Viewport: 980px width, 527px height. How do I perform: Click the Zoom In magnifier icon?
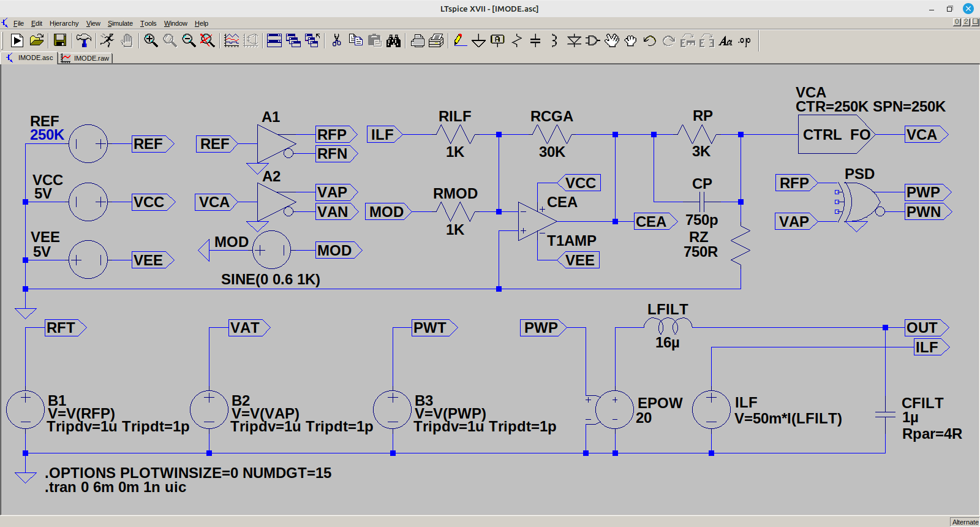coord(151,40)
